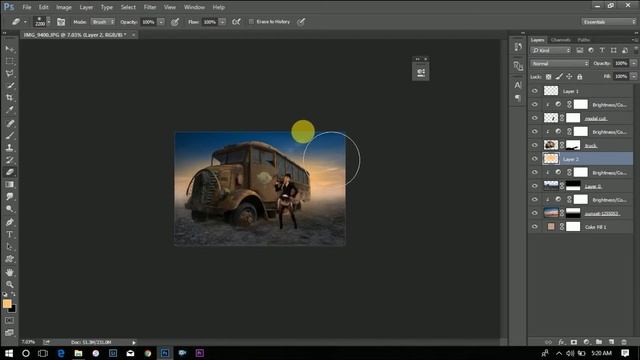The width and height of the screenshot is (640, 360).
Task: Select the Hand tool
Action: point(9,272)
